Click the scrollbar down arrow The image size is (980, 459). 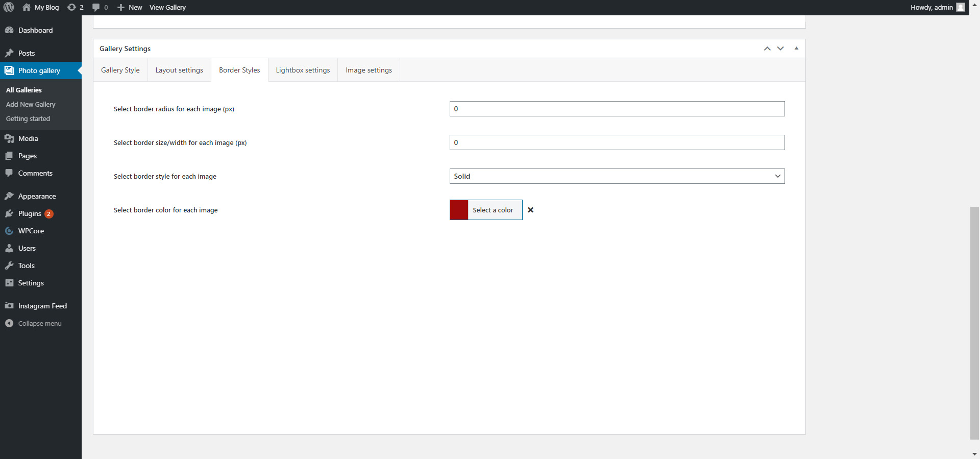pos(974,454)
